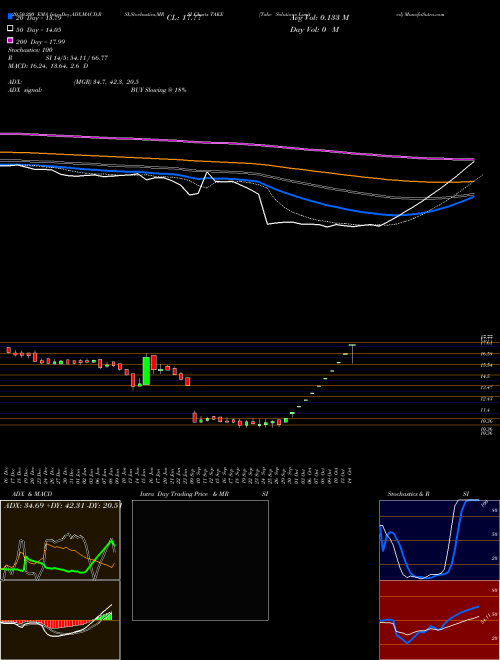Click the 'Stochastics & R' panel title
Viewport: 500px width, 660px height.
tap(408, 494)
